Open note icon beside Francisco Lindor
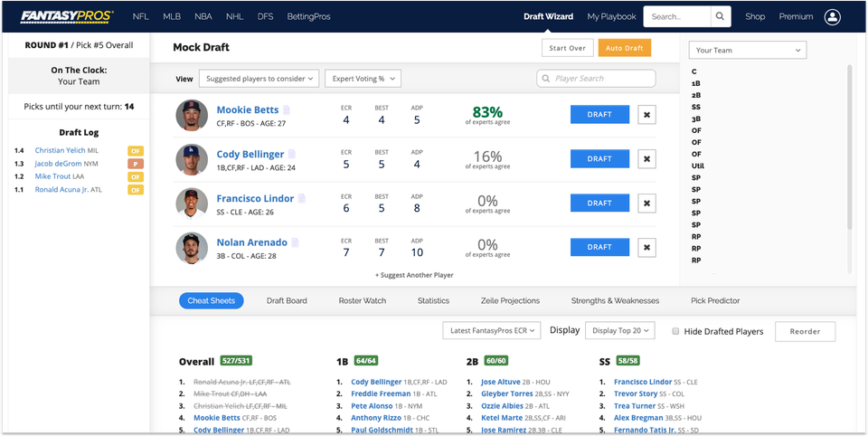 coord(302,198)
